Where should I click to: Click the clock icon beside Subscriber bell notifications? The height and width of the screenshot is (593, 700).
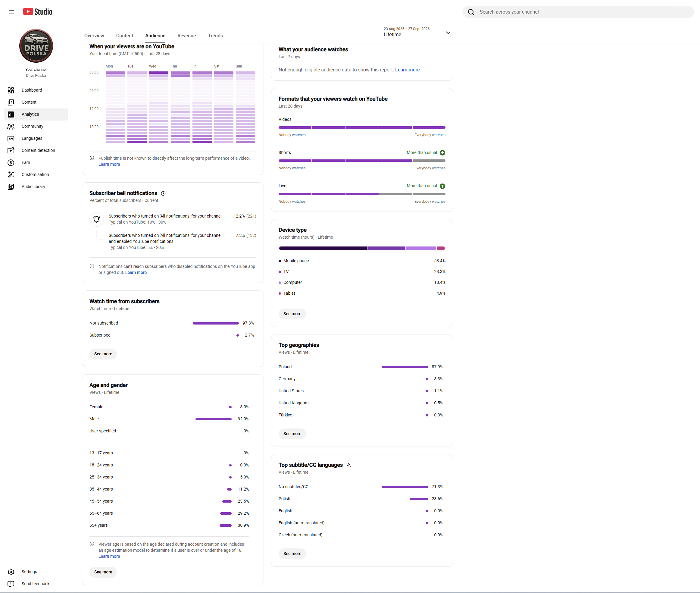point(163,194)
